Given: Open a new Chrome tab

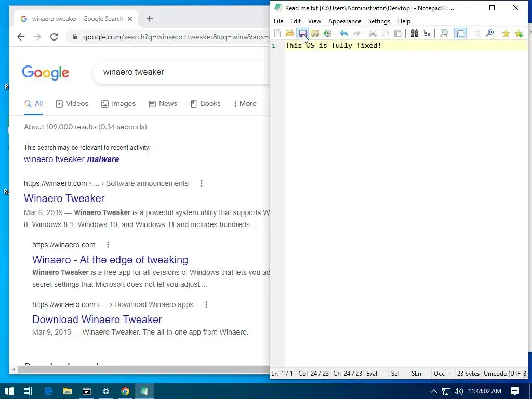Looking at the screenshot, I should [x=150, y=19].
